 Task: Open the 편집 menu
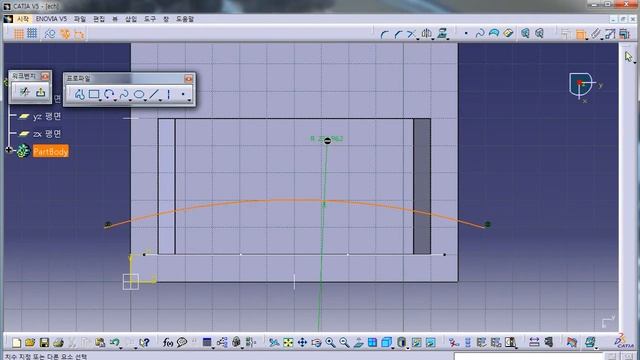[99, 19]
